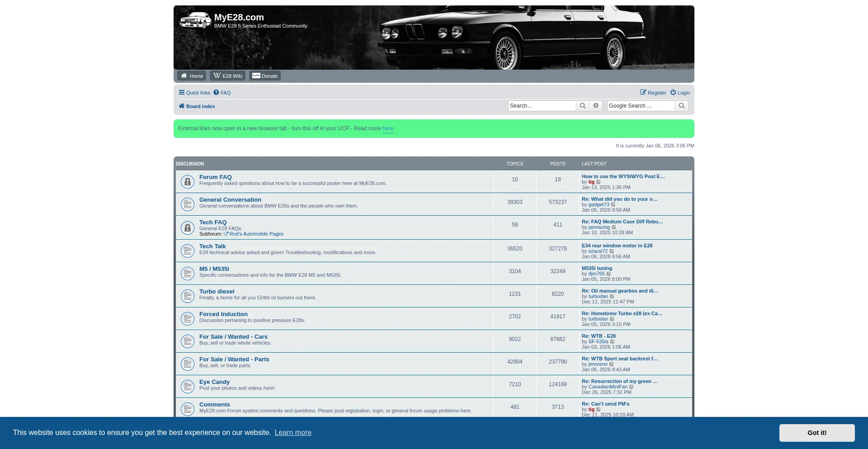Screen dimensions: 868x449
Task: Click the Search keywords input field
Action: [542, 106]
